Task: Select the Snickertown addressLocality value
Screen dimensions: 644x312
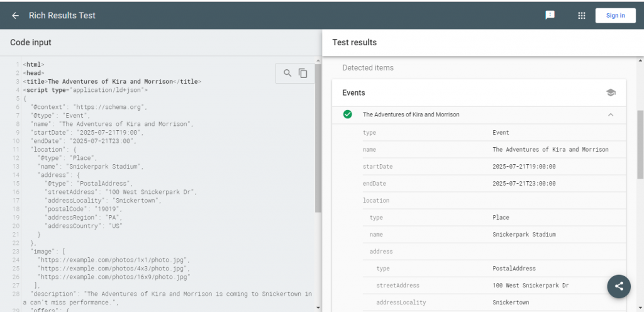Action: (511, 303)
